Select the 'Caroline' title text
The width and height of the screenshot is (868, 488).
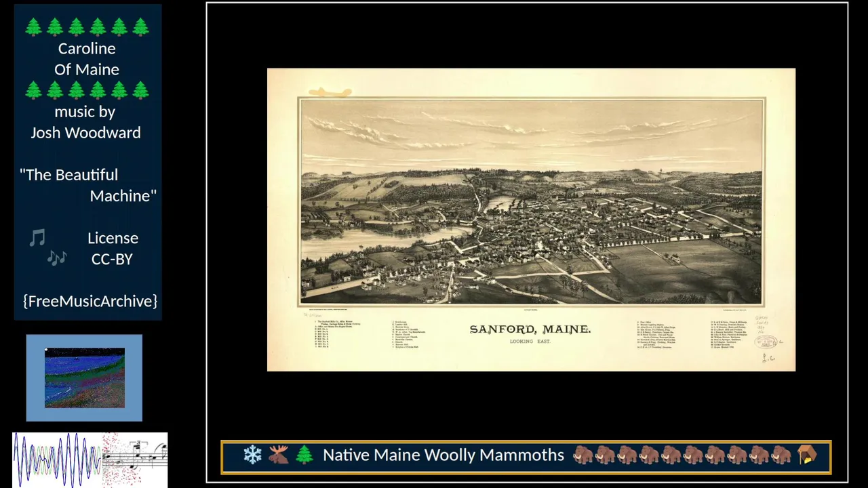click(x=87, y=49)
